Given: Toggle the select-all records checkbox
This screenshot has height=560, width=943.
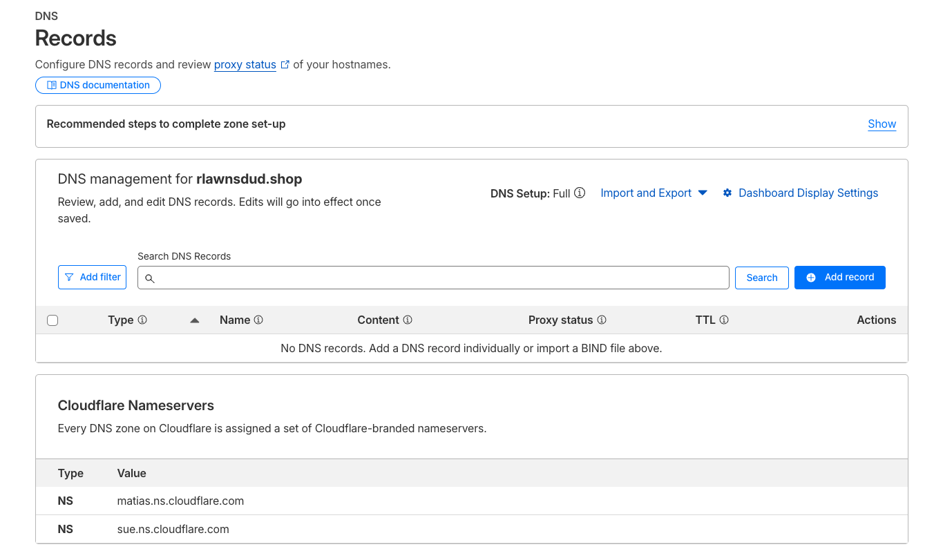Looking at the screenshot, I should (53, 320).
